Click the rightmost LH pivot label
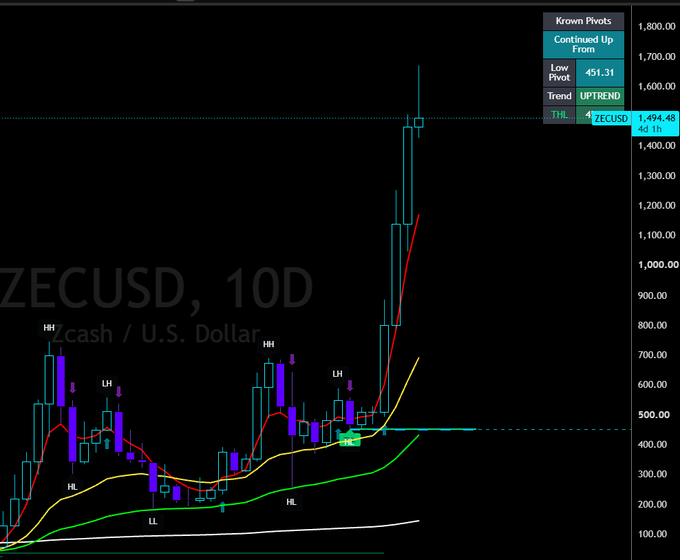This screenshot has height=560, width=680. point(337,374)
